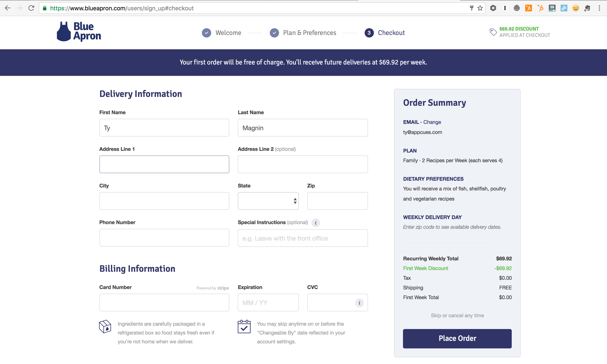Image resolution: width=607 pixels, height=364 pixels.
Task: Click the Place Order button
Action: pos(457,339)
